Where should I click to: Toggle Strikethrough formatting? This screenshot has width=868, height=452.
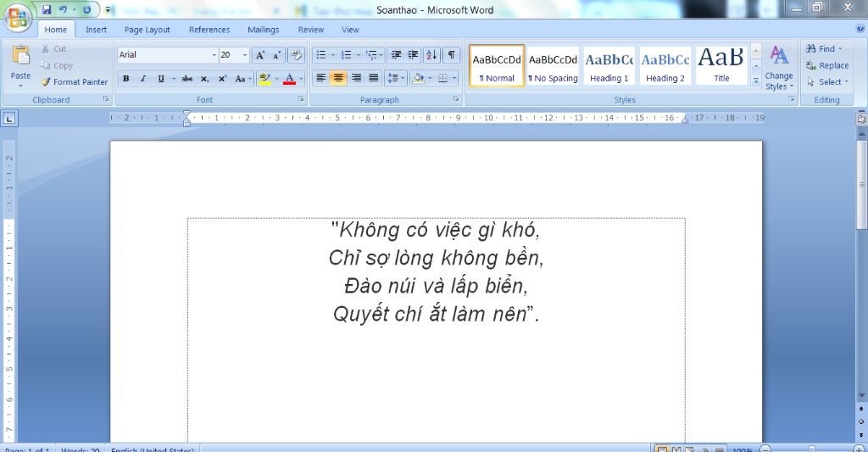click(x=187, y=79)
